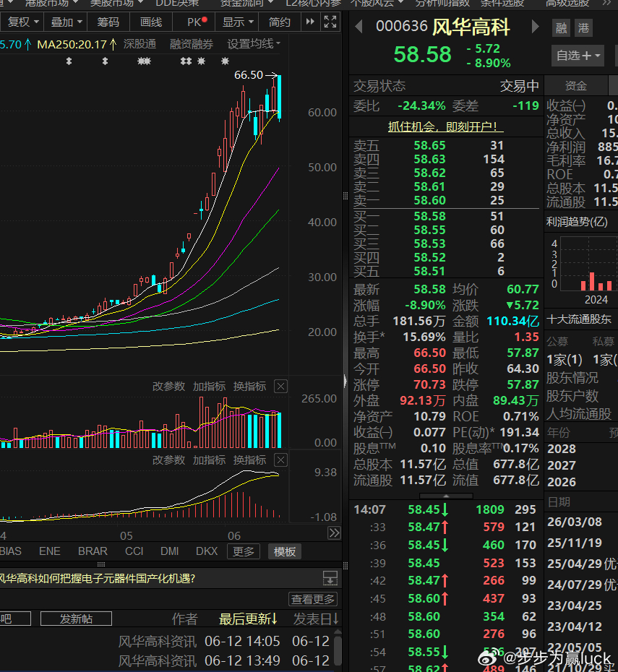Click the 深股通 label
This screenshot has height=672, width=618.
[x=140, y=44]
